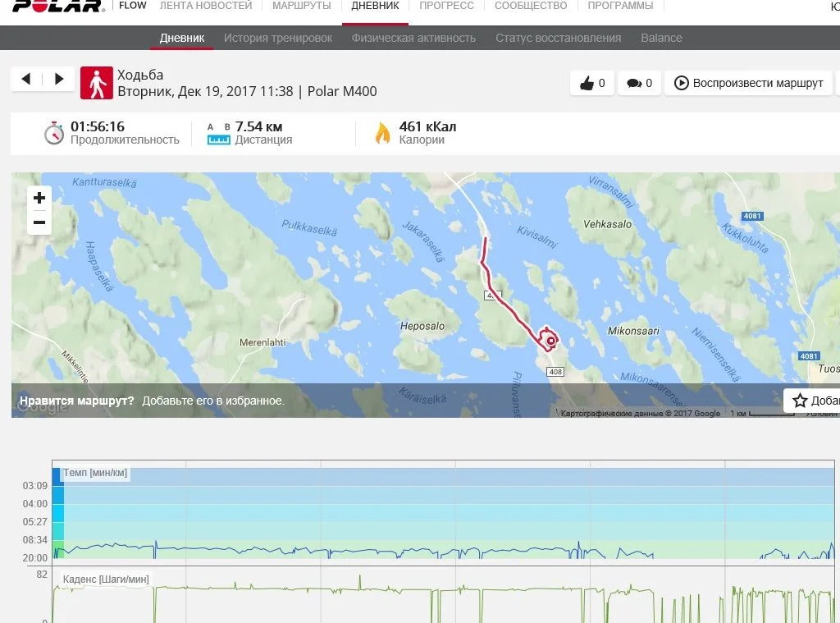Click Темп [мин/км] chart label

click(95, 473)
